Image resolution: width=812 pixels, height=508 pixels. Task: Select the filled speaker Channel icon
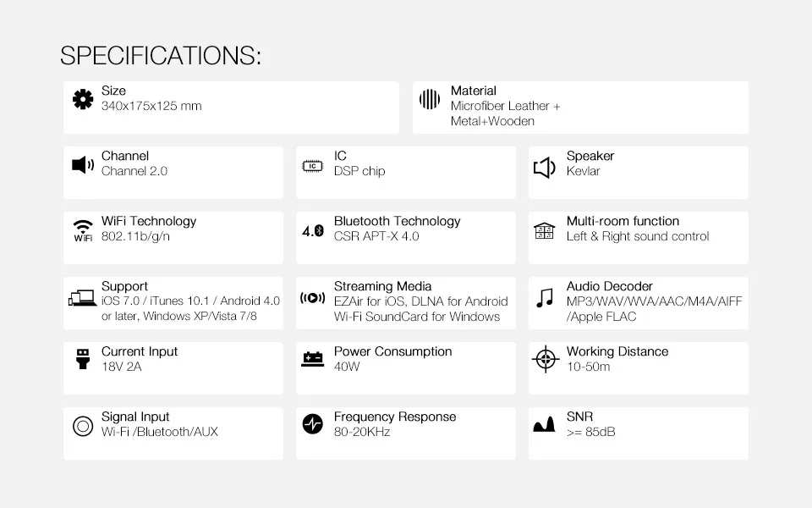83,165
